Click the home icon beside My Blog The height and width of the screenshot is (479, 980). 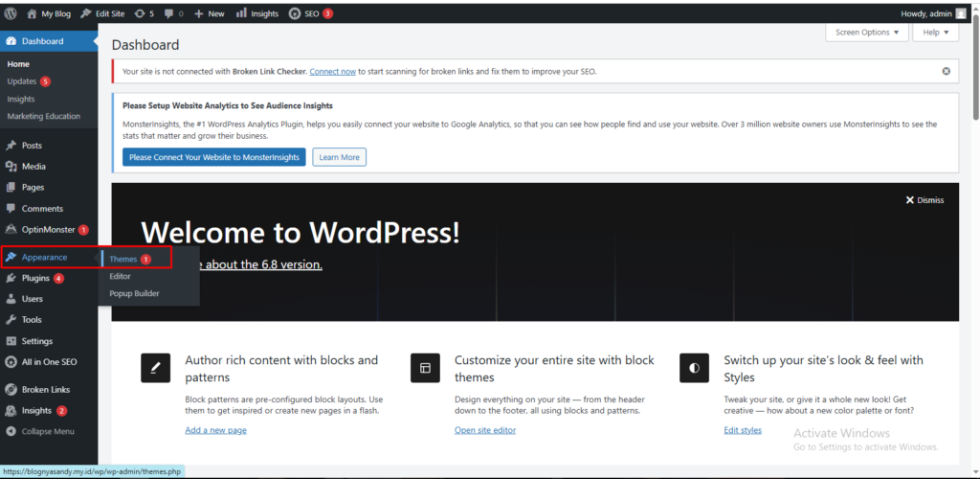pyautogui.click(x=32, y=13)
